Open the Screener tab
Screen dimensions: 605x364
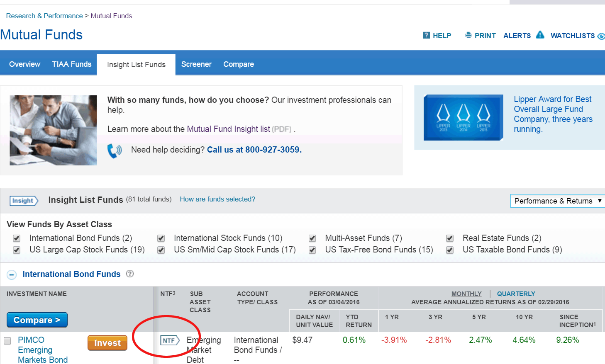coord(196,64)
